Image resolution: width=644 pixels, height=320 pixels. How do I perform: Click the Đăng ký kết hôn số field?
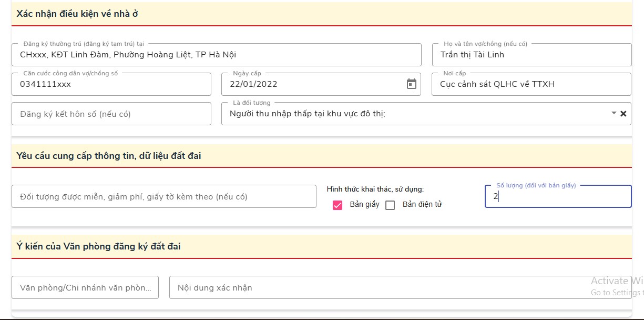(111, 114)
